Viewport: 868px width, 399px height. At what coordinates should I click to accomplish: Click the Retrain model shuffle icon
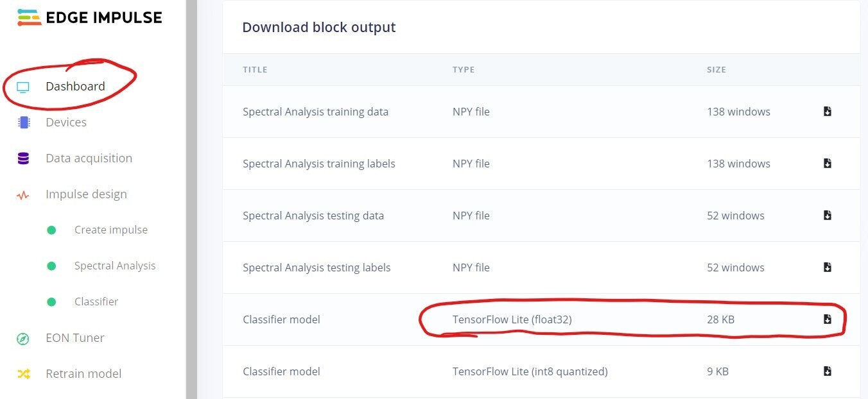pos(23,374)
